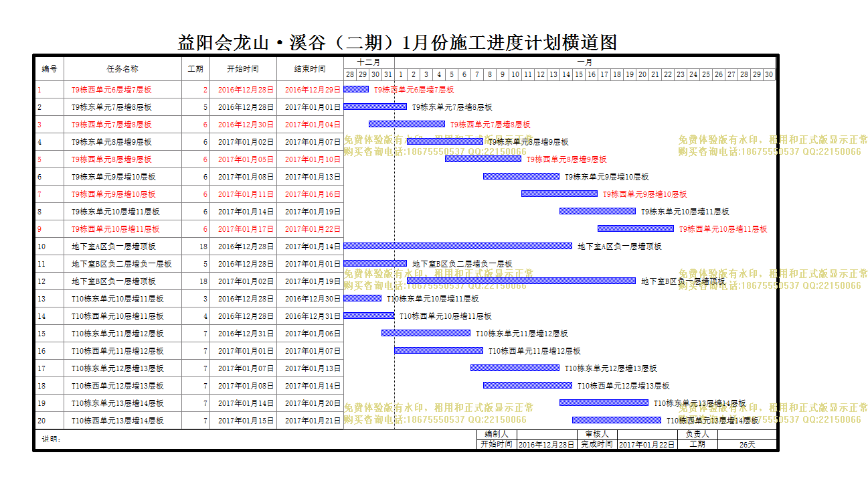868x483 pixels.
Task: Click task name cell in row 20 T10栋西单元13层墙14层板
Action: click(x=122, y=421)
